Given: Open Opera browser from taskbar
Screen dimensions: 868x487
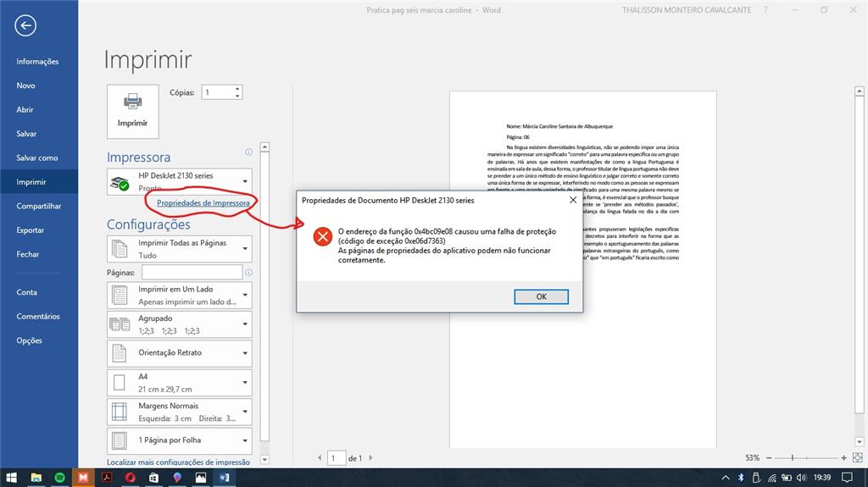Looking at the screenshot, I should [130, 477].
